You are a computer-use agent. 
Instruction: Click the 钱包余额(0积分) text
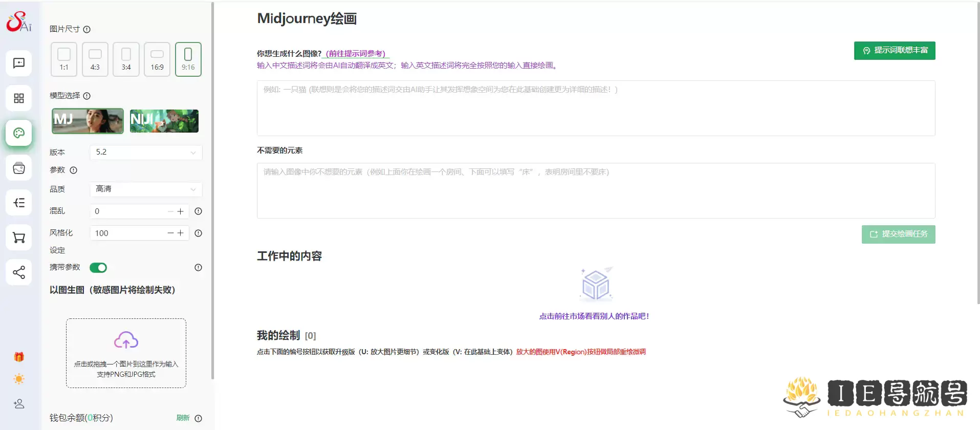tap(81, 418)
